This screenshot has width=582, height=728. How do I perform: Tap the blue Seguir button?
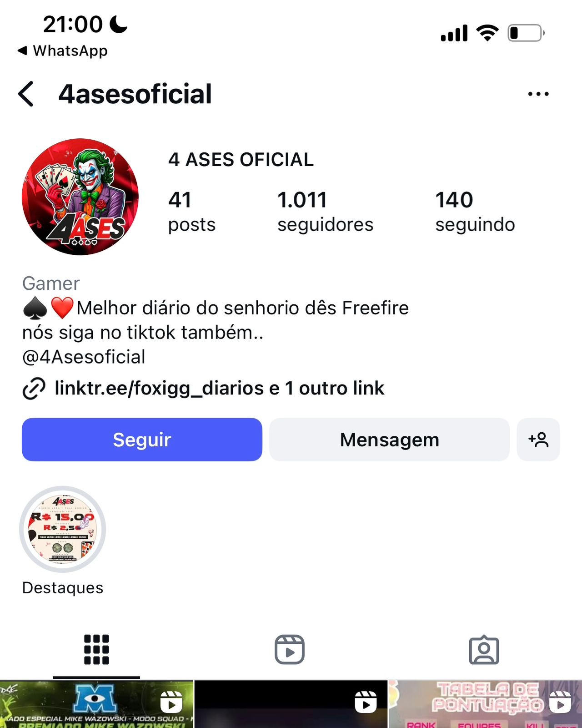coord(142,440)
